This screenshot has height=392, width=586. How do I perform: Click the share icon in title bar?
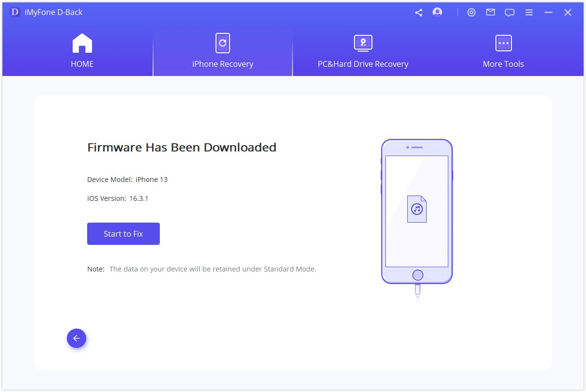[x=419, y=13]
